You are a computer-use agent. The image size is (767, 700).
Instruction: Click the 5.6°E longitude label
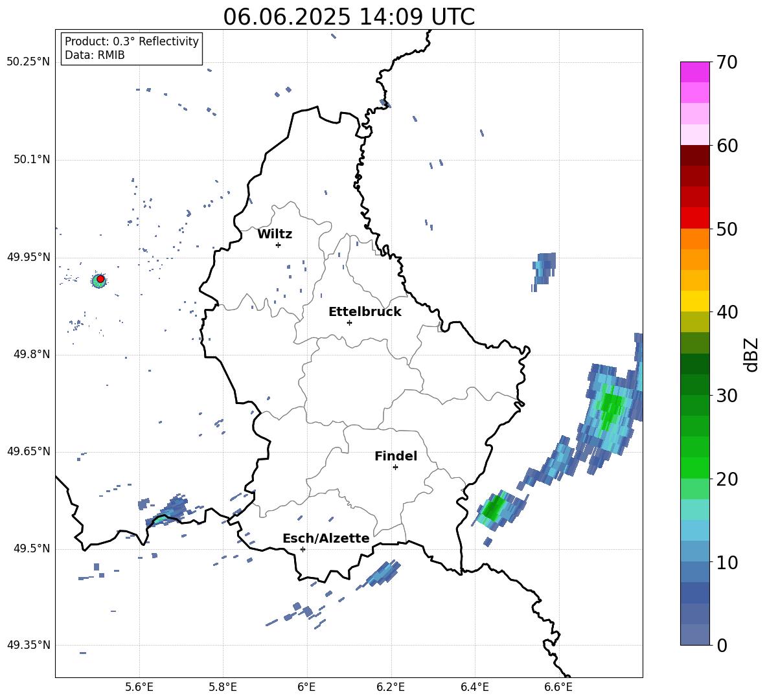pos(139,687)
